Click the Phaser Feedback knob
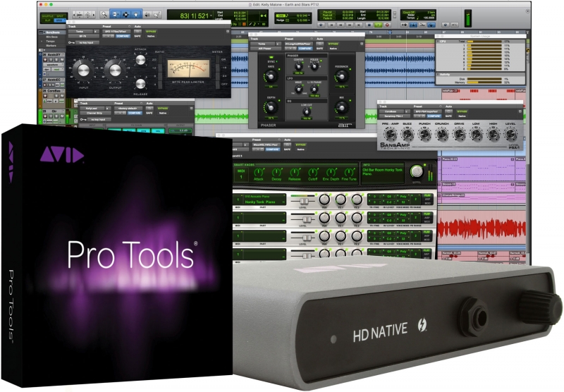Image resolution: width=564 pixels, height=392 pixels. 341,76
